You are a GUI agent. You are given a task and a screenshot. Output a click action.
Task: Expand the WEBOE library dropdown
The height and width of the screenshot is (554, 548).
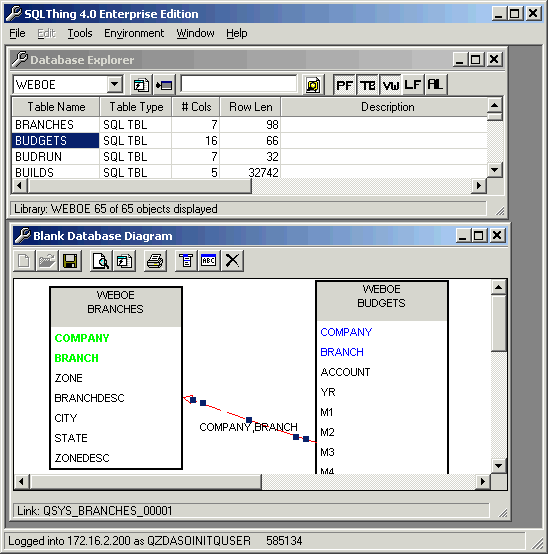114,85
